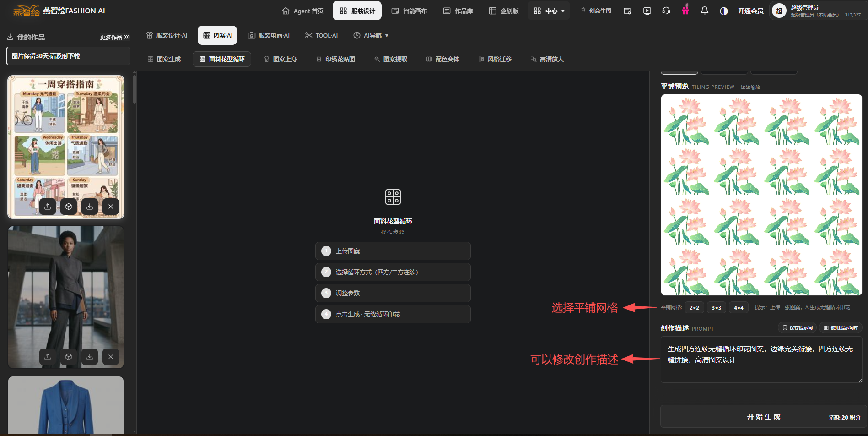This screenshot has height=436, width=868.
Task: Share the gray suit model image
Action: pos(48,357)
